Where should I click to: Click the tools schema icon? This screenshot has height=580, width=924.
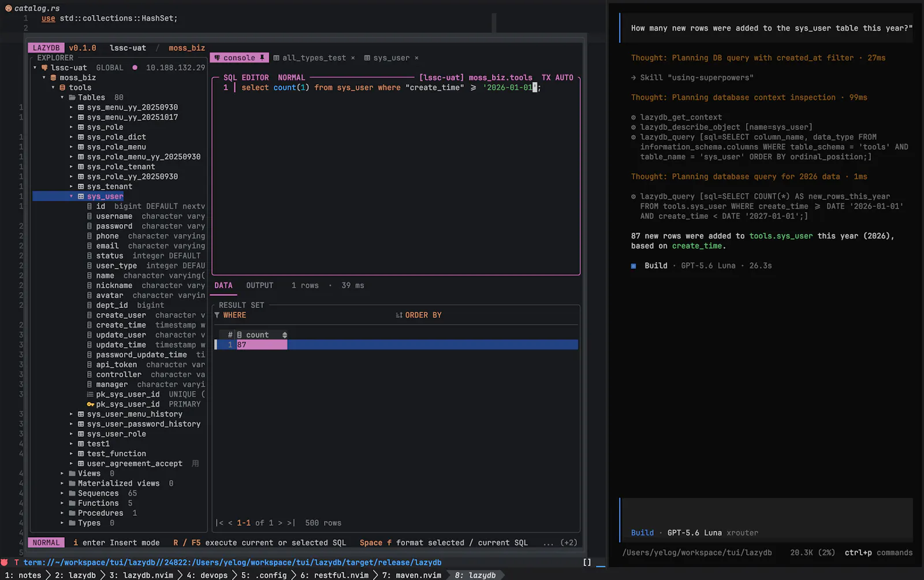point(62,88)
